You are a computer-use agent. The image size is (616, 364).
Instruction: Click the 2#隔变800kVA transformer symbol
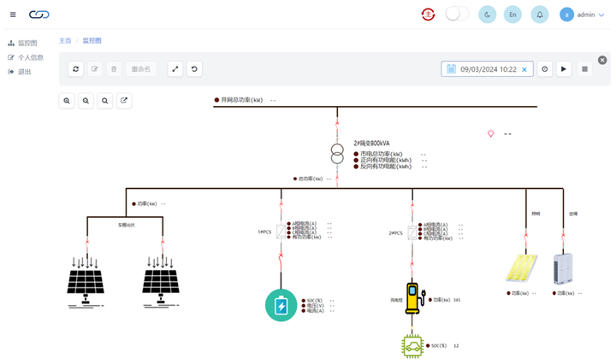(337, 154)
